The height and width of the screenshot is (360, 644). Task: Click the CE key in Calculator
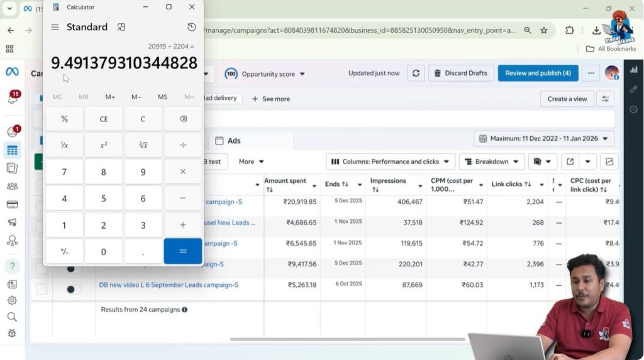(104, 119)
